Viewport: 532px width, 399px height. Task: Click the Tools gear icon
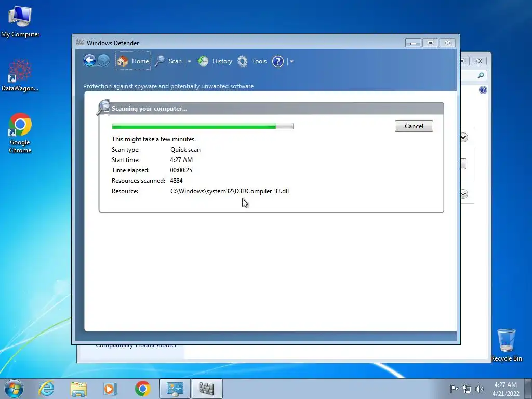pyautogui.click(x=242, y=61)
